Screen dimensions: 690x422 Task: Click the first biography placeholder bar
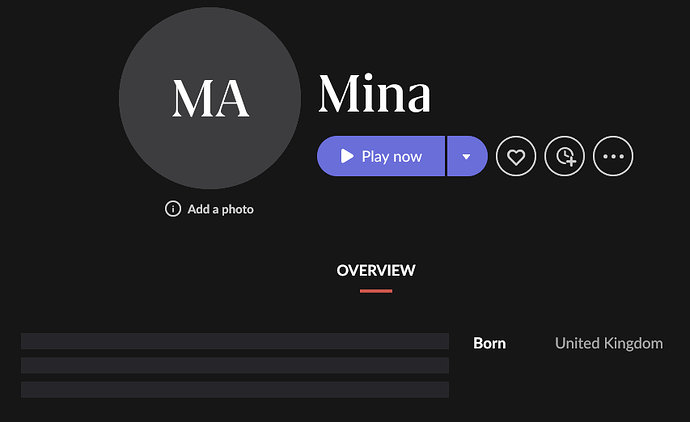(x=235, y=341)
